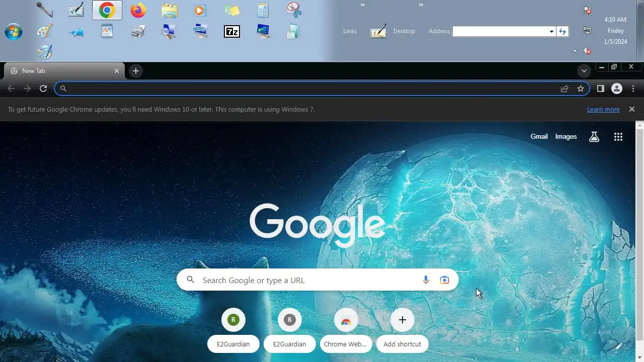
Task: Open Sticky Notes from the taskbar
Action: [x=231, y=10]
